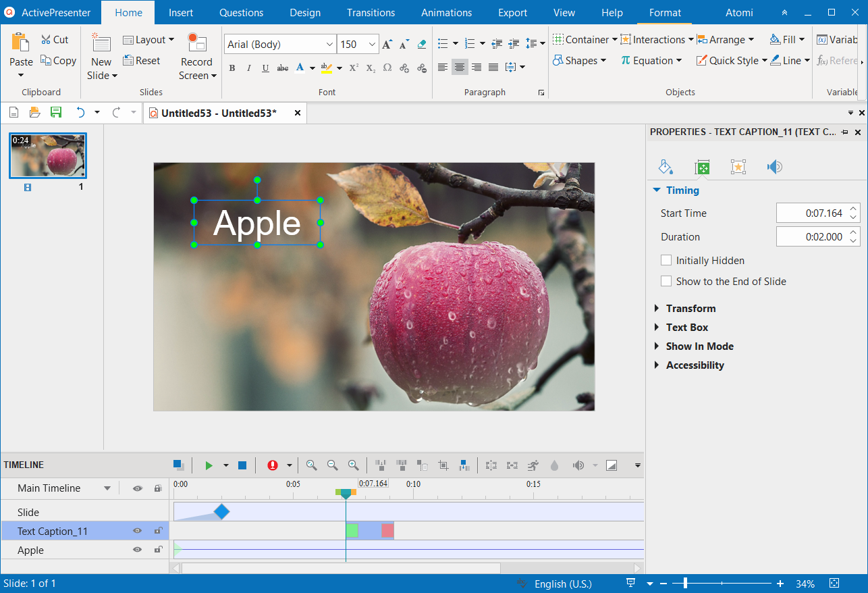The width and height of the screenshot is (868, 593).
Task: Save the project with the green disk icon
Action: (56, 113)
